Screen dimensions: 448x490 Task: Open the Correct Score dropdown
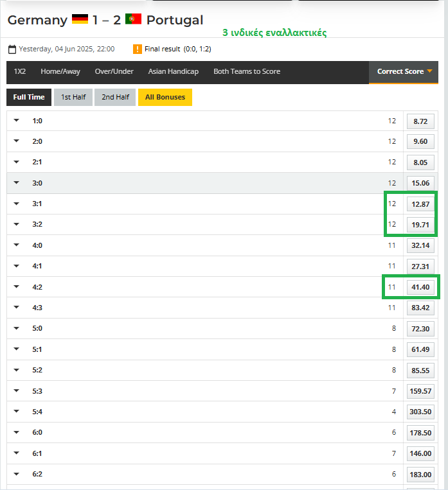tap(404, 71)
